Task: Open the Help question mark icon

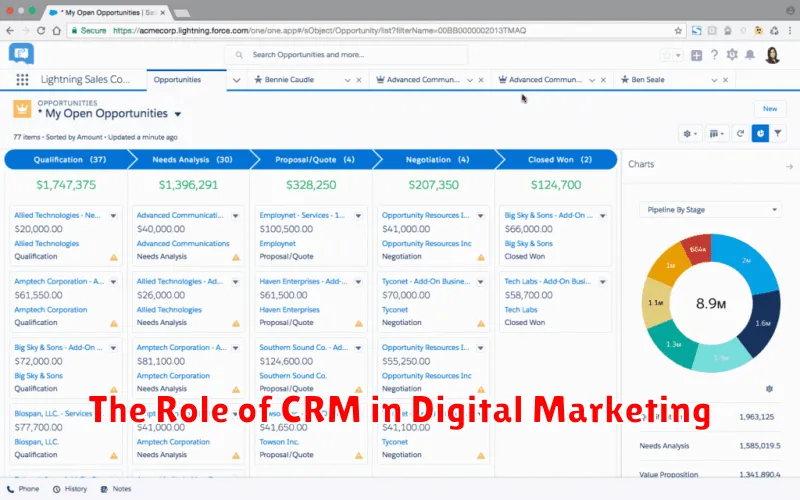Action: (x=714, y=55)
